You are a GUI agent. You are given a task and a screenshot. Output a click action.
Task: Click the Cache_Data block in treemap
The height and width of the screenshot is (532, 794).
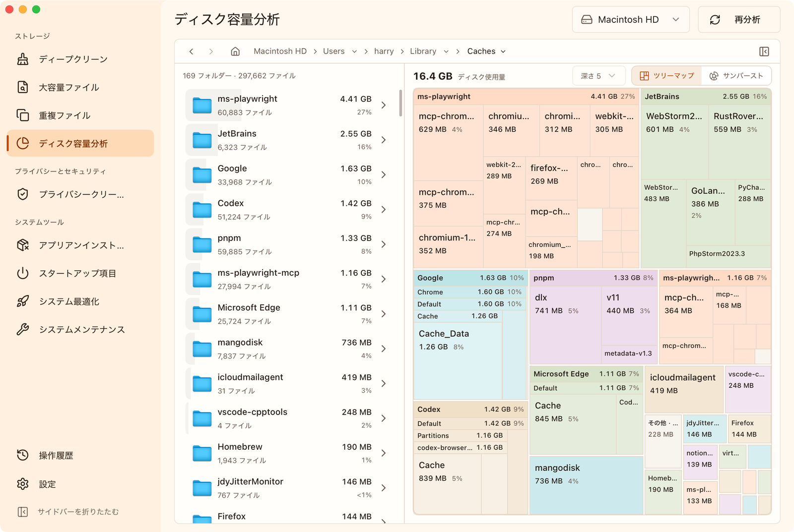tap(458, 360)
